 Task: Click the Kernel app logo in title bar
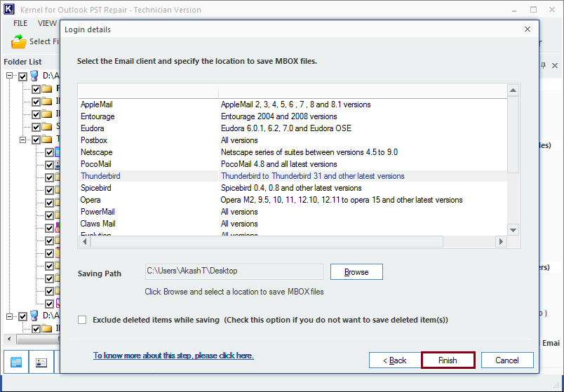[x=9, y=9]
